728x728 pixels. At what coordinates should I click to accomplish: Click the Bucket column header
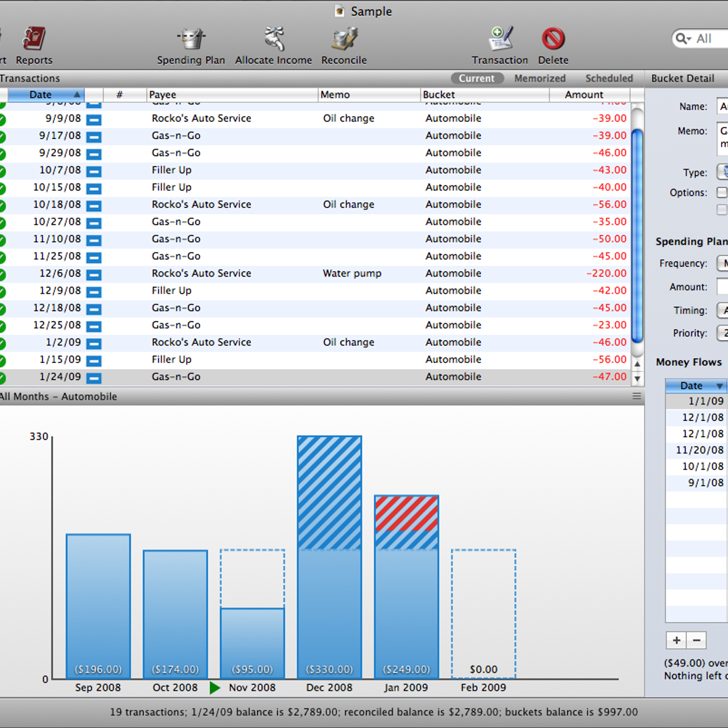coord(485,95)
